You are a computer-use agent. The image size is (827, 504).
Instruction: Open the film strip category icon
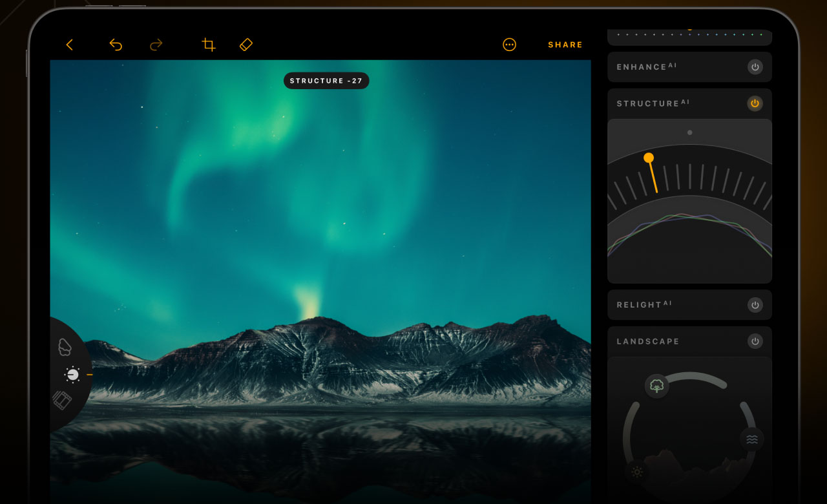tap(62, 401)
